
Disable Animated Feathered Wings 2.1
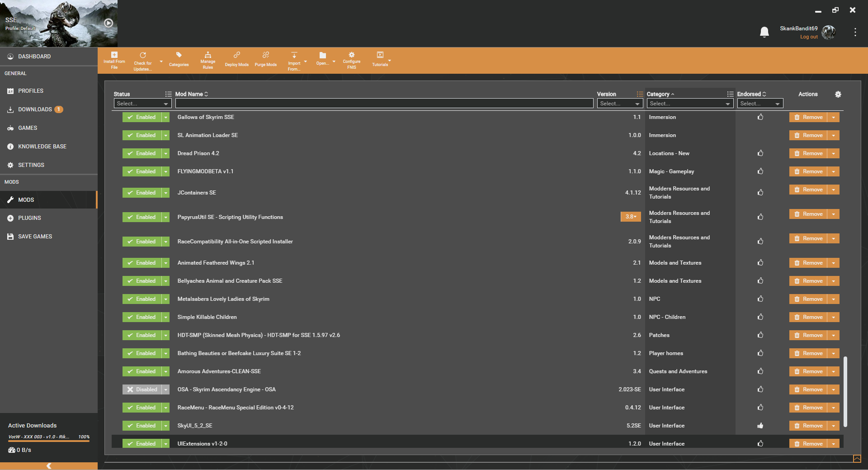pyautogui.click(x=142, y=263)
